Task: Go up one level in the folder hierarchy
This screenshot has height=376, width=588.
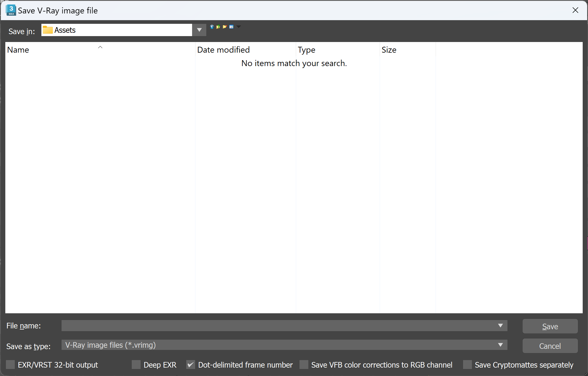Action: coord(218,27)
